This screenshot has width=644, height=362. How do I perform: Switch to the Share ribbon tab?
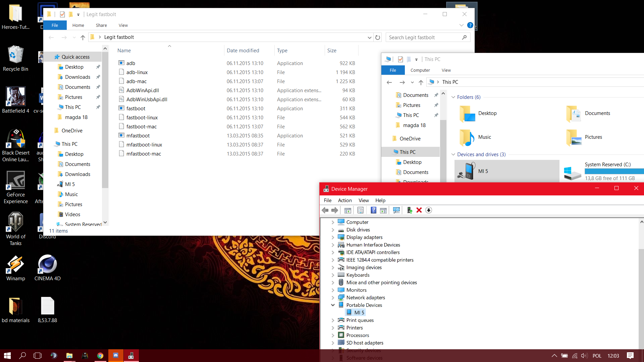pyautogui.click(x=101, y=25)
